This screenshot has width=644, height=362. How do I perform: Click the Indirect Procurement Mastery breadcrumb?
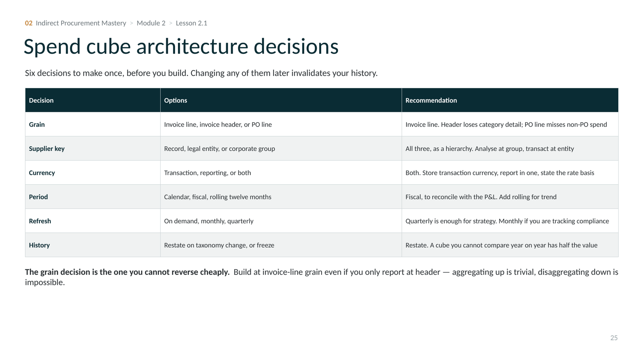pos(81,23)
